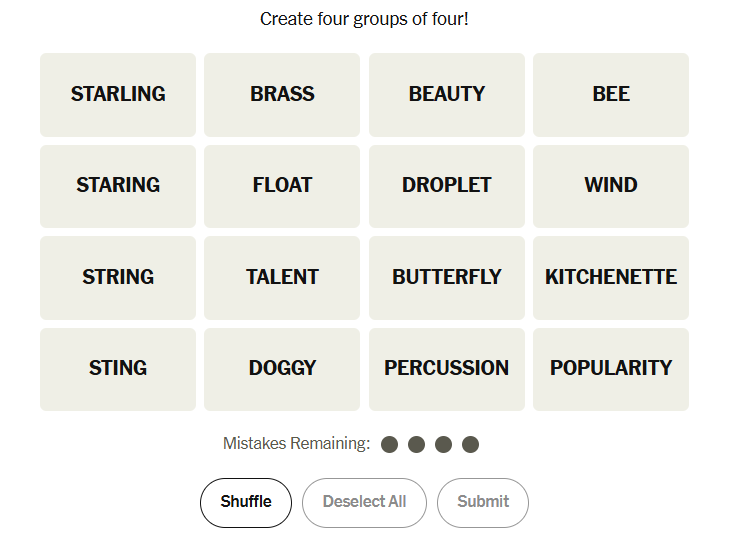This screenshot has height=556, width=730.
Task: Select the WIND tile
Action: 610,186
